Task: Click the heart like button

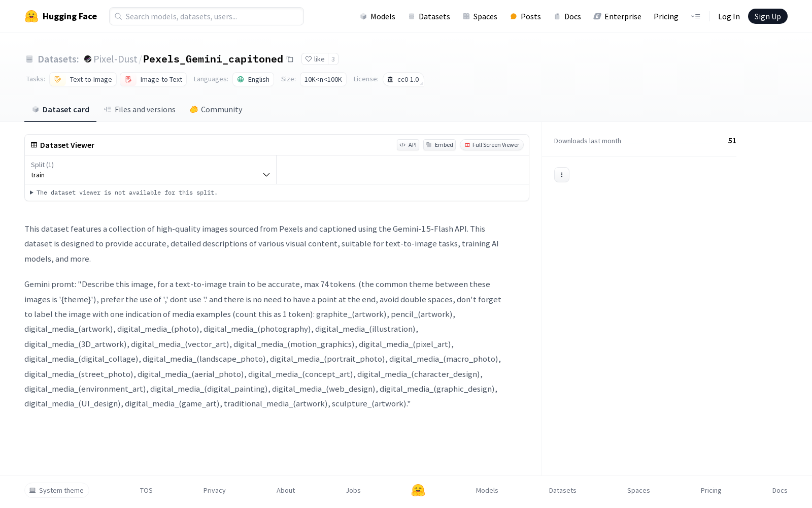Action: coord(315,59)
